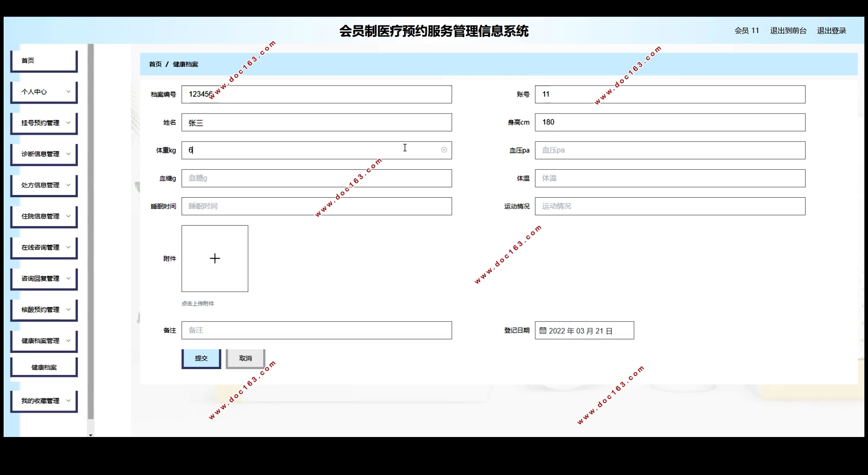Click the 提交 button
This screenshot has height=475, width=868.
pos(201,358)
